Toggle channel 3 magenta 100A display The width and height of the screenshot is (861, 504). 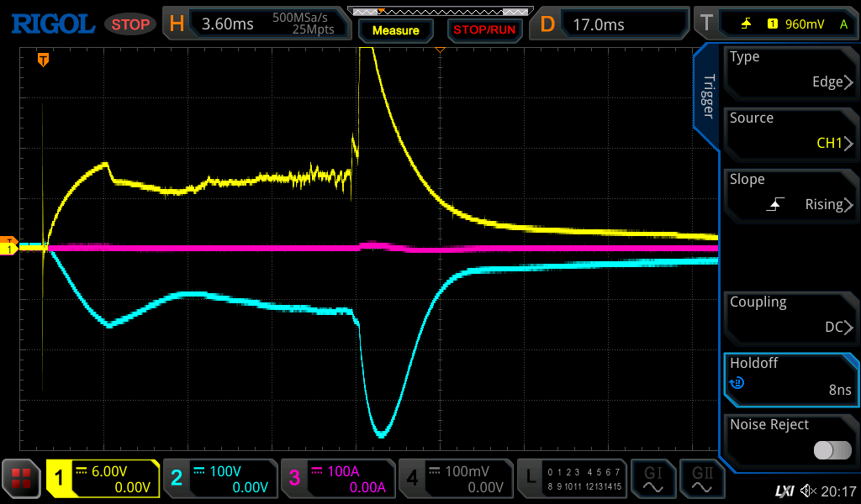coord(337,479)
